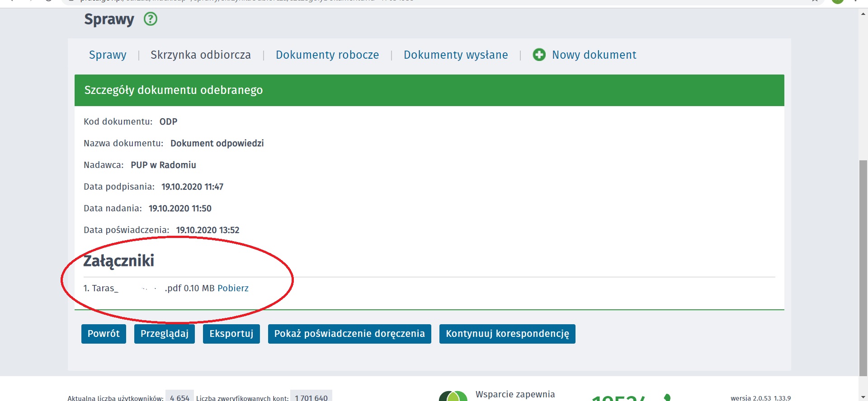Screen dimensions: 868x401
Task: Click the green help question mark icon
Action: click(150, 19)
